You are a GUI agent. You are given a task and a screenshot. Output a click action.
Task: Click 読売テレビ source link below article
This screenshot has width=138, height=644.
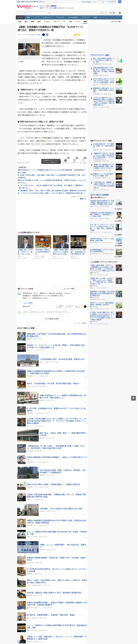click(x=83, y=199)
